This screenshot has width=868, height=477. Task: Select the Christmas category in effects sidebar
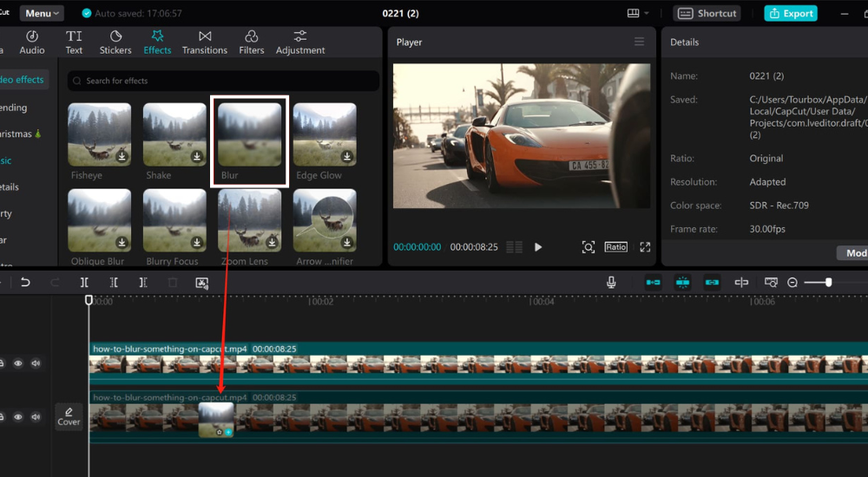pyautogui.click(x=21, y=134)
